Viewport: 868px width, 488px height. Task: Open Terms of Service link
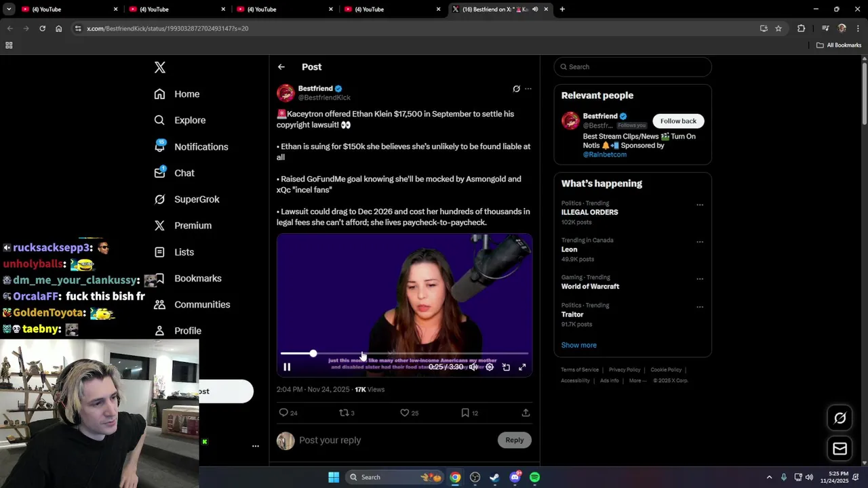point(580,370)
